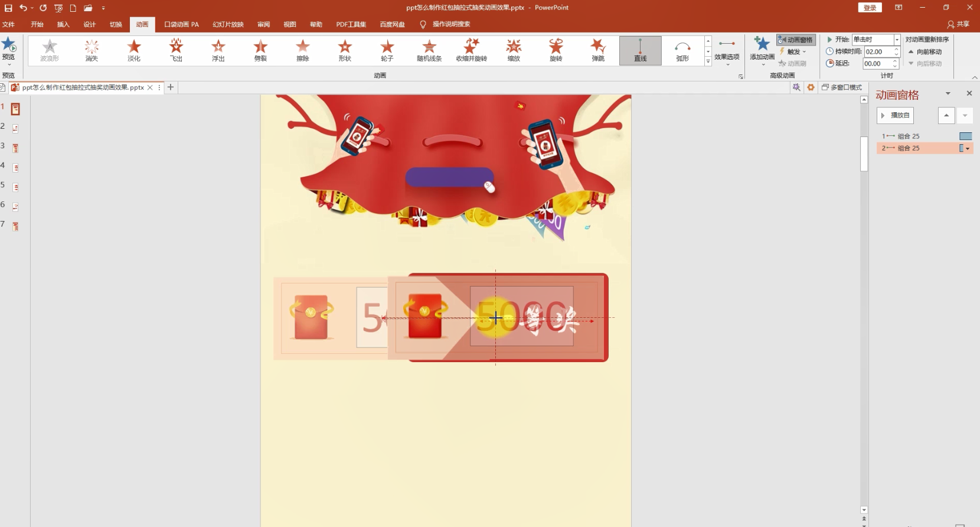Click 操作说明搜索 tell me search box

click(x=451, y=24)
